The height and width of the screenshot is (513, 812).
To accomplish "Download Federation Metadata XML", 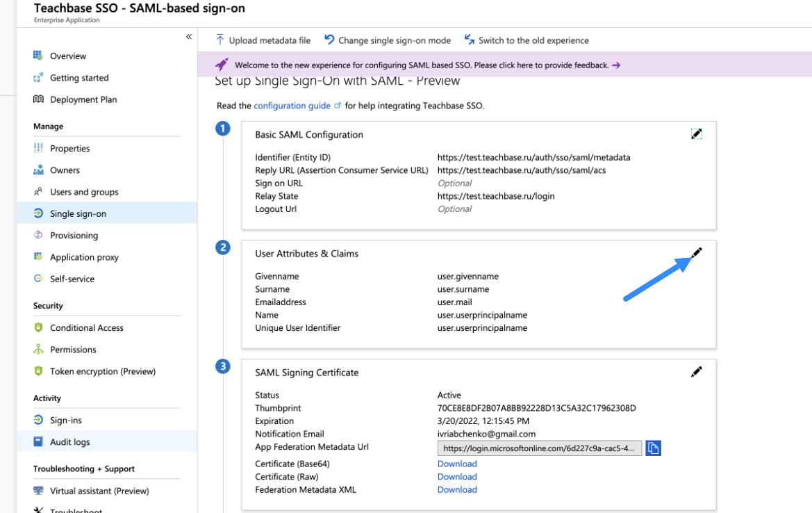I will coord(457,489).
